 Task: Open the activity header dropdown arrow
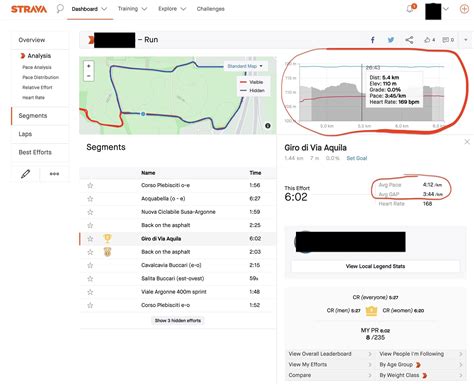[466, 40]
